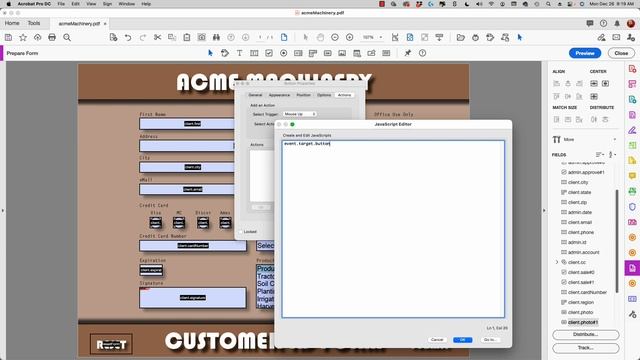Select the Add Date Field tool
The width and height of the screenshot is (640, 360).
[x=357, y=53]
